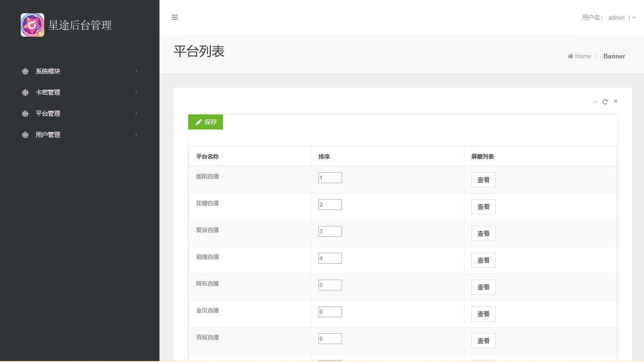Click the gear icon beside 用户管理
The height and width of the screenshot is (362, 644).
point(25,135)
